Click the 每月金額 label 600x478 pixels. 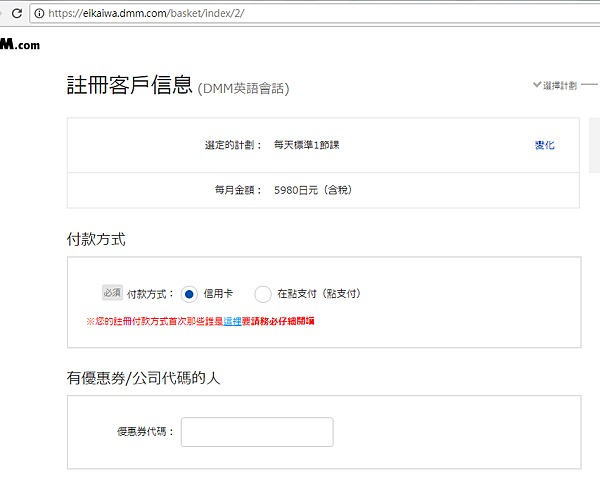pos(238,190)
